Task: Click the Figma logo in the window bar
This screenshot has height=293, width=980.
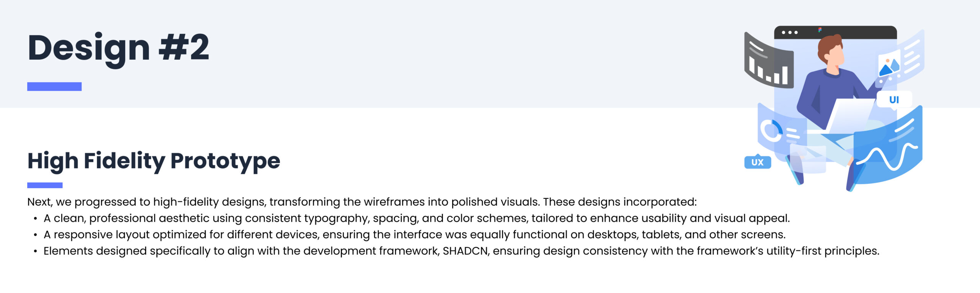Action: click(x=820, y=30)
